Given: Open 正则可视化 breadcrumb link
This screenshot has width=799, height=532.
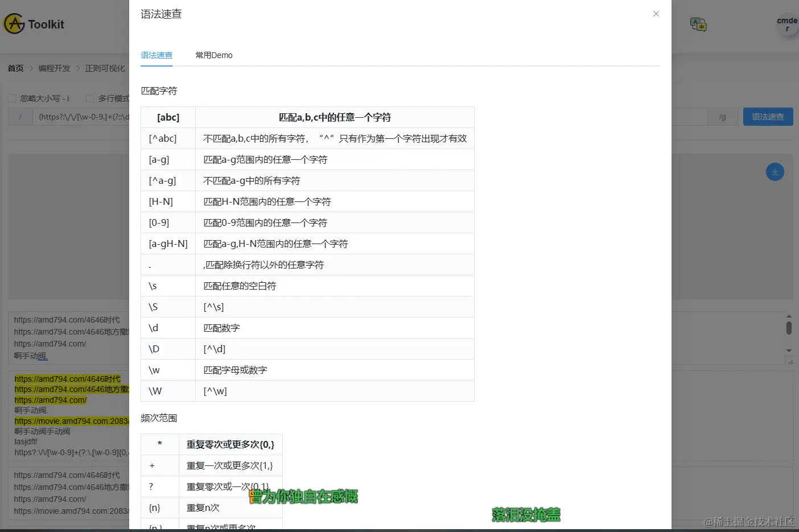Looking at the screenshot, I should click(x=105, y=68).
